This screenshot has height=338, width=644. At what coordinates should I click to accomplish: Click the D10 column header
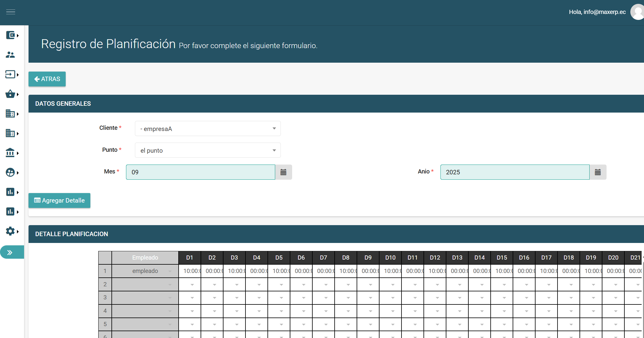[x=390, y=258]
